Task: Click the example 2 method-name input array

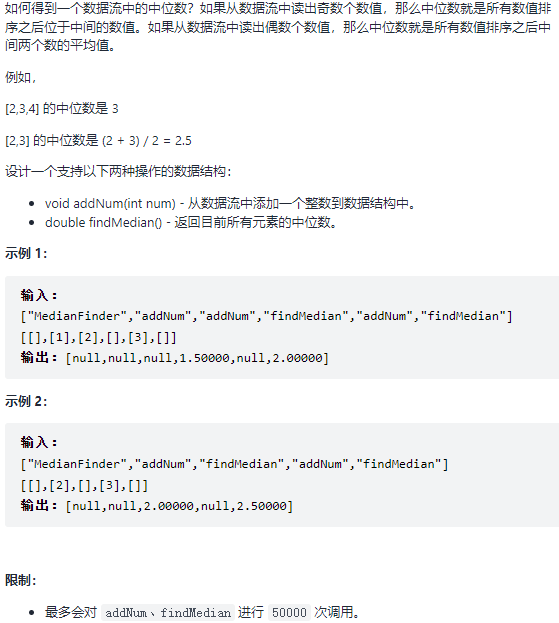Action: click(x=234, y=464)
